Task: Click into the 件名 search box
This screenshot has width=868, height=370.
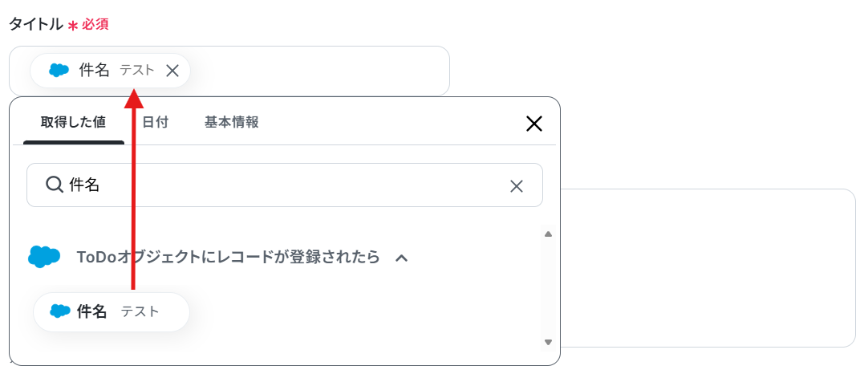Action: point(285,185)
